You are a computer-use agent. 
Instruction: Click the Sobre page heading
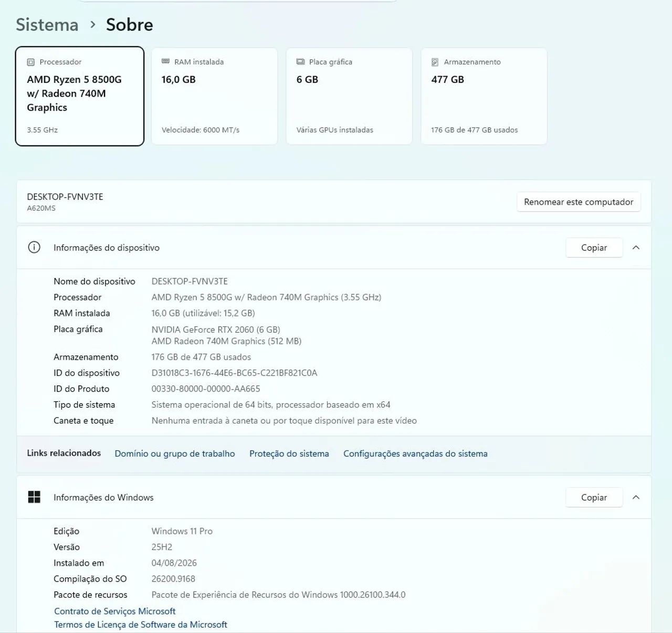(130, 25)
